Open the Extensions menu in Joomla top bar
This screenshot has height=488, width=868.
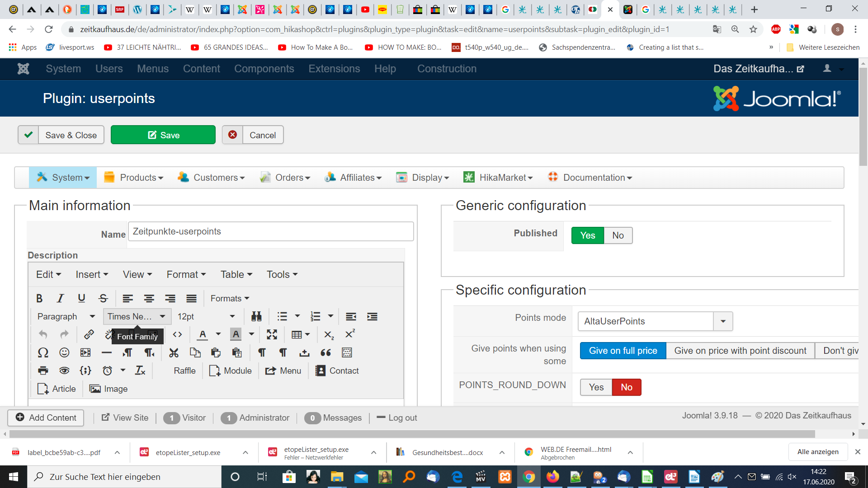point(334,69)
